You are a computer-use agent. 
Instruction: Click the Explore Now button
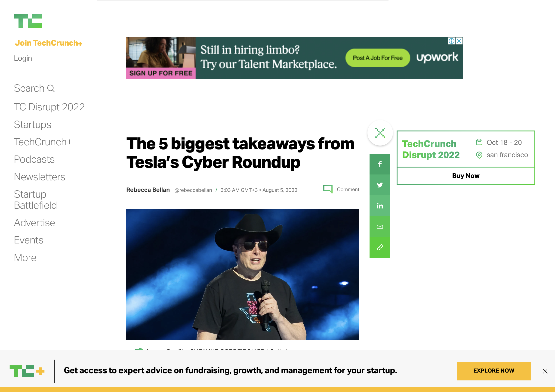point(493,371)
